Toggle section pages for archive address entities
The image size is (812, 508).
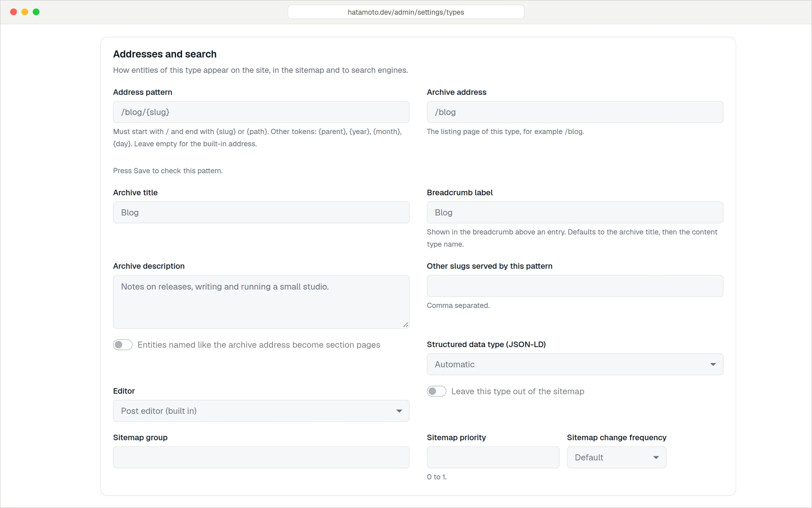(x=122, y=345)
